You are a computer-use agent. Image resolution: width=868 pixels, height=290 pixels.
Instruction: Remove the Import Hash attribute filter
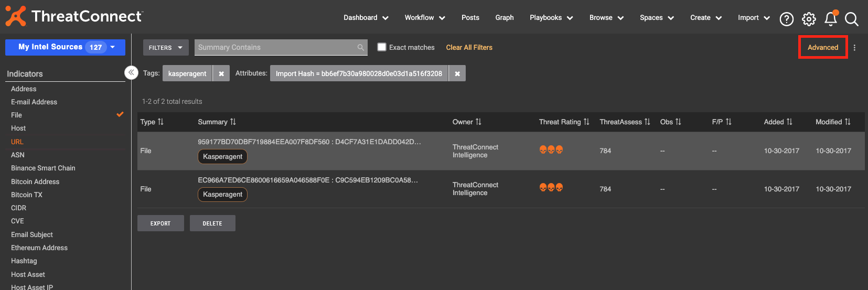[x=457, y=73]
